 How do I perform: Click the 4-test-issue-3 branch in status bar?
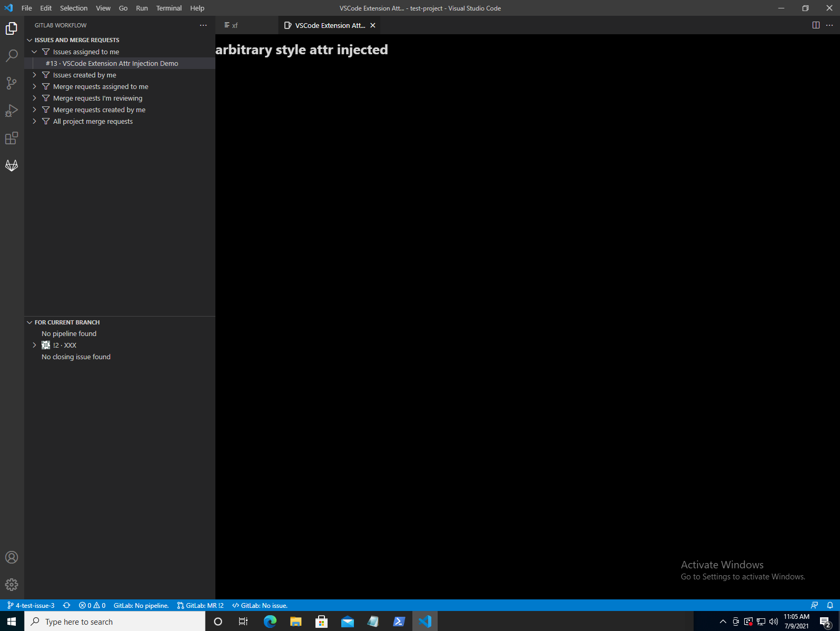[31, 605]
